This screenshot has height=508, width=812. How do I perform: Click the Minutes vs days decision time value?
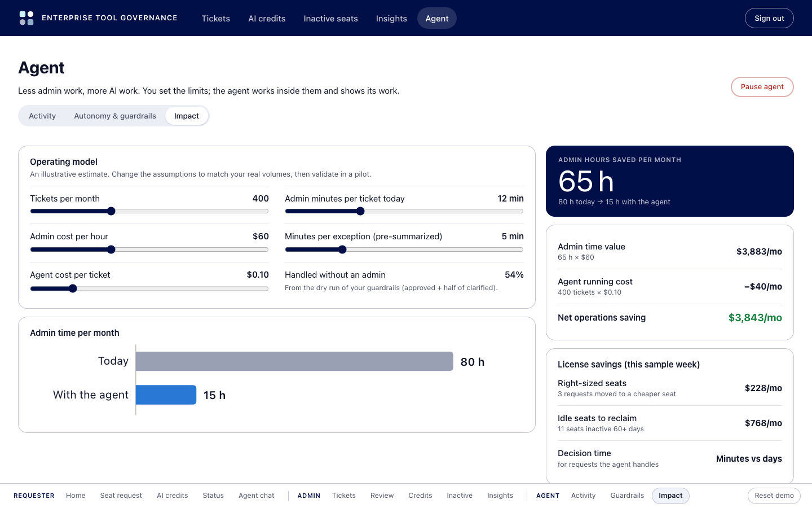(x=749, y=459)
